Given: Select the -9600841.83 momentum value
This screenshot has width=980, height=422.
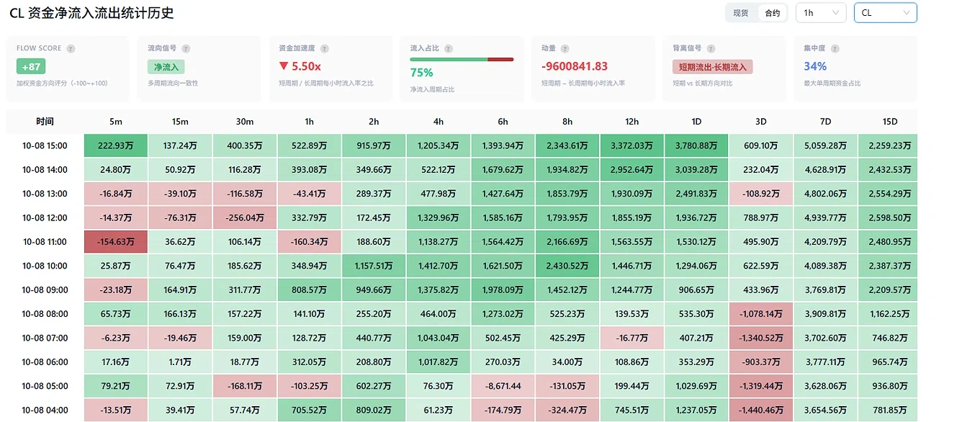Looking at the screenshot, I should pos(575,66).
